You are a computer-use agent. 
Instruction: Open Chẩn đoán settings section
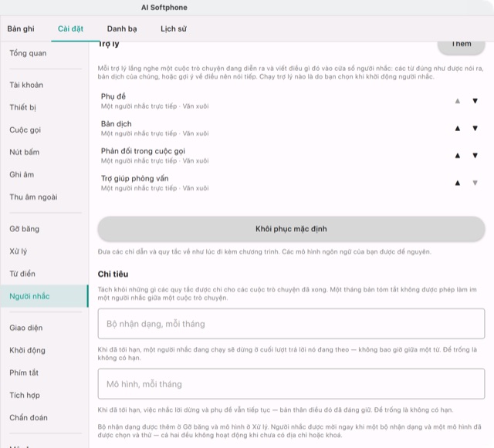[45, 417]
